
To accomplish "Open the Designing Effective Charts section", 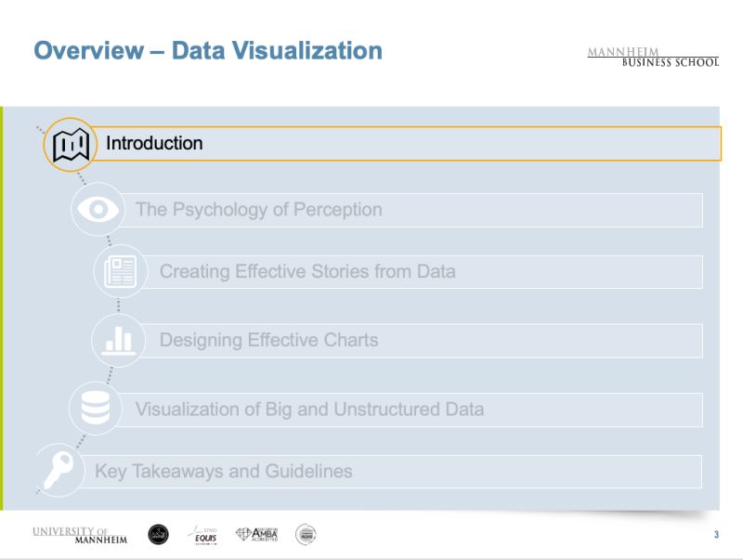I will point(427,340).
